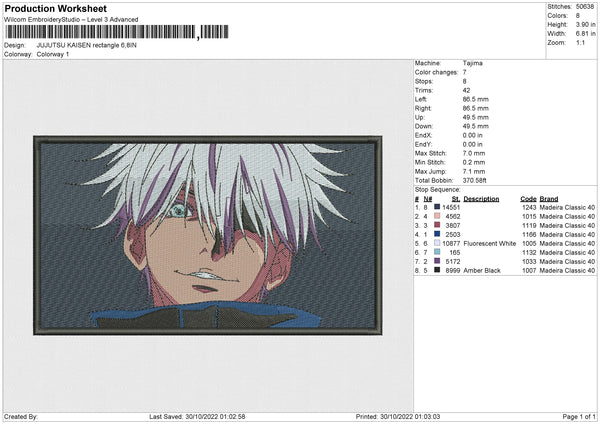Click the Max Stitch value 7.0 mm
The height and width of the screenshot is (424, 600).
pos(474,153)
